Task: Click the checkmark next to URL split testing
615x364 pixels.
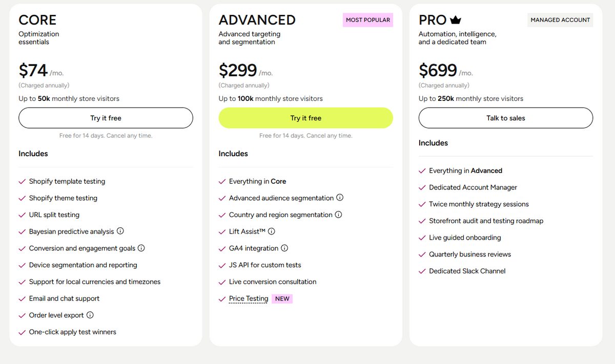Action: point(22,215)
